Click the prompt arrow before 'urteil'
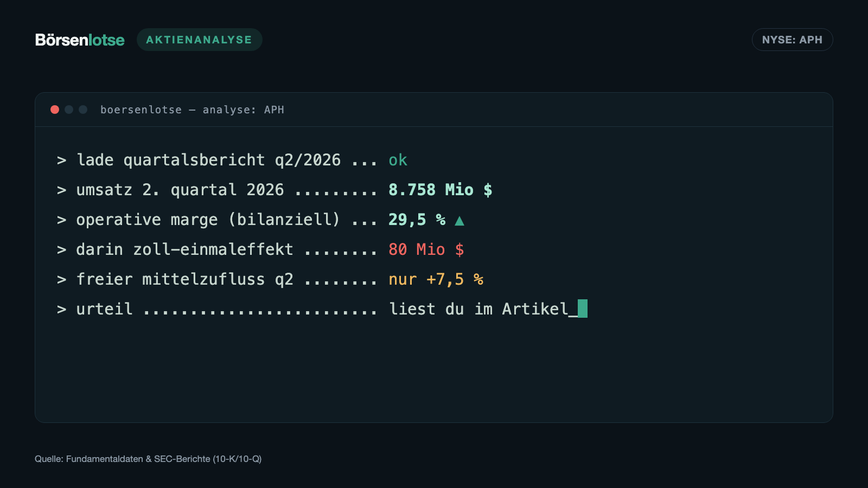 point(62,310)
